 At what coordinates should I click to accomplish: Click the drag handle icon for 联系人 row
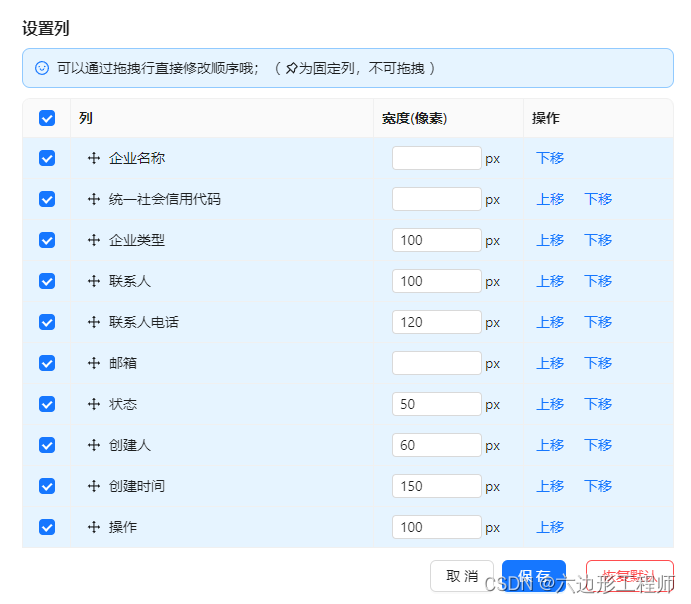point(94,281)
